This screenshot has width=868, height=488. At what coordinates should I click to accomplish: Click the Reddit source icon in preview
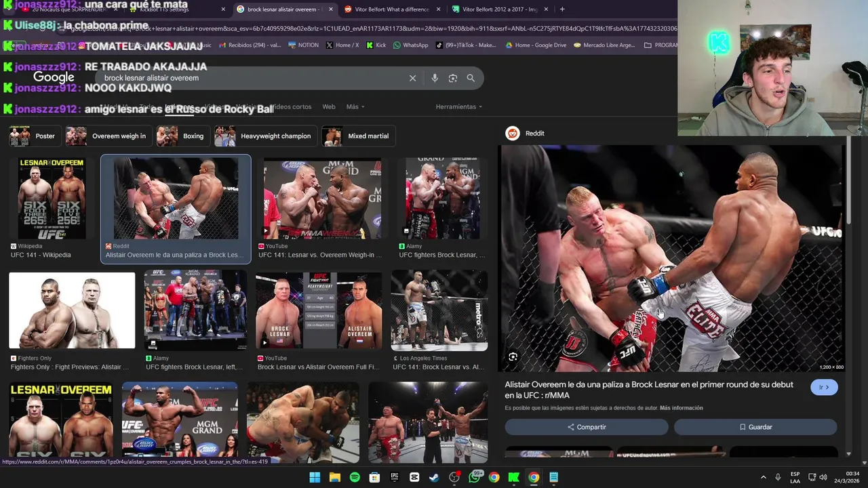pyautogui.click(x=513, y=134)
